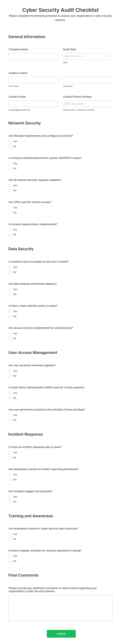Select Yes for network segmentation implemented
The height and width of the screenshot is (644, 121).
point(10,230)
